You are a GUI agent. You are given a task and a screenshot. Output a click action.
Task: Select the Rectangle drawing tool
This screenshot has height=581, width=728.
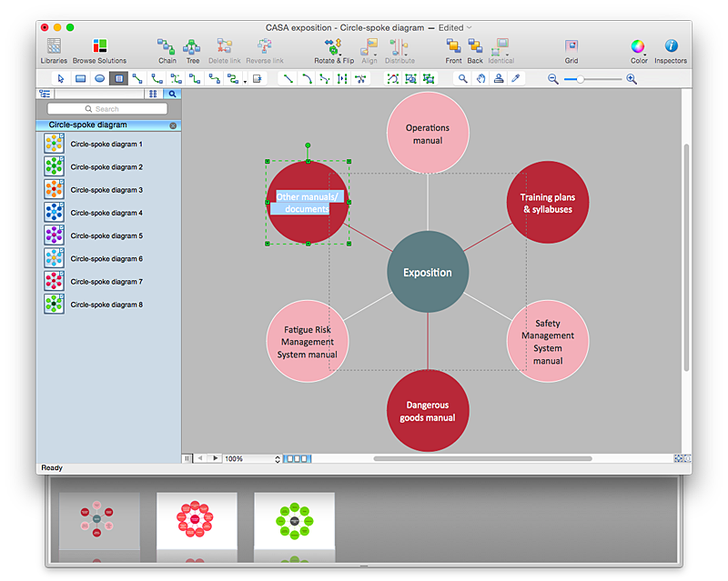(x=79, y=78)
